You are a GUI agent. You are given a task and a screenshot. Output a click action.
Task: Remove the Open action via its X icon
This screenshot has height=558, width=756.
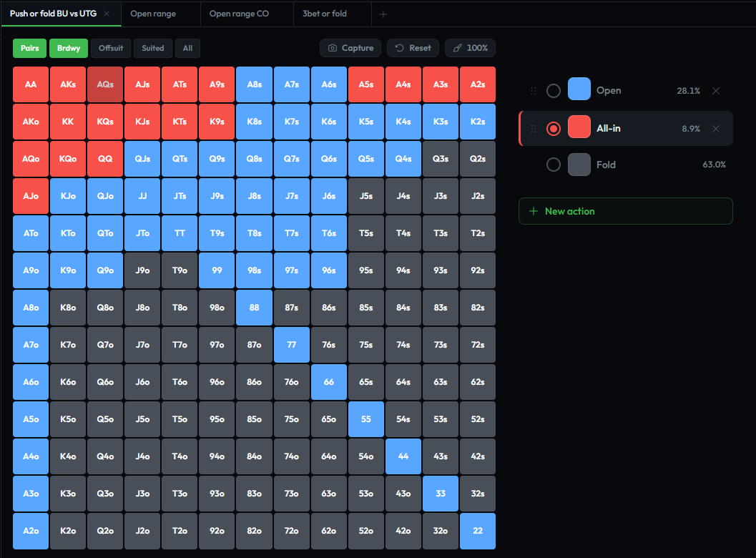pos(716,91)
